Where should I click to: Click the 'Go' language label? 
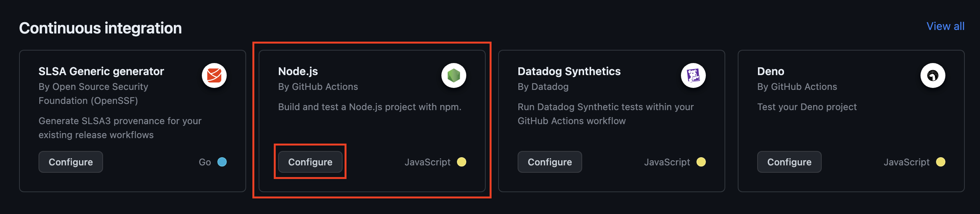(x=205, y=162)
